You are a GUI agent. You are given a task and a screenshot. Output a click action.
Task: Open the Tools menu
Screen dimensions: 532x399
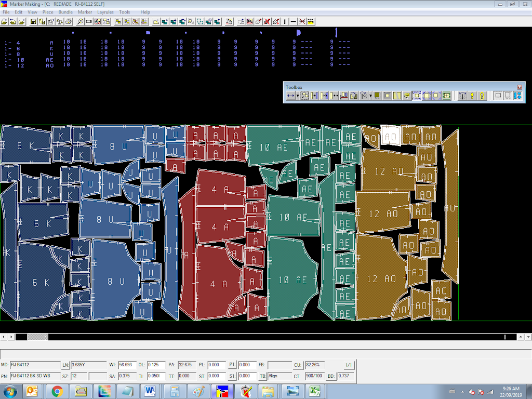tap(125, 12)
